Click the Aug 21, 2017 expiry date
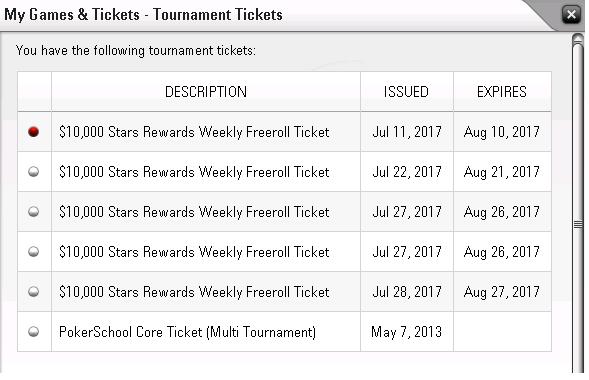This screenshot has width=589, height=380. click(502, 172)
